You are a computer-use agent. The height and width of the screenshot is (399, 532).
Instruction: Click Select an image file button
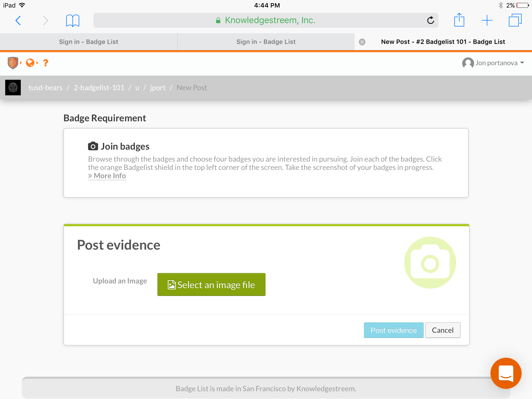(x=211, y=285)
